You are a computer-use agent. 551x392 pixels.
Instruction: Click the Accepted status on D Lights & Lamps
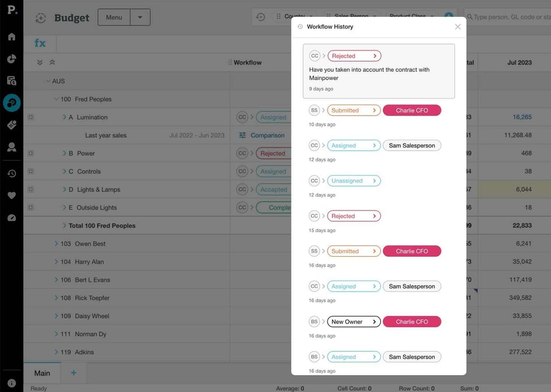tap(273, 189)
